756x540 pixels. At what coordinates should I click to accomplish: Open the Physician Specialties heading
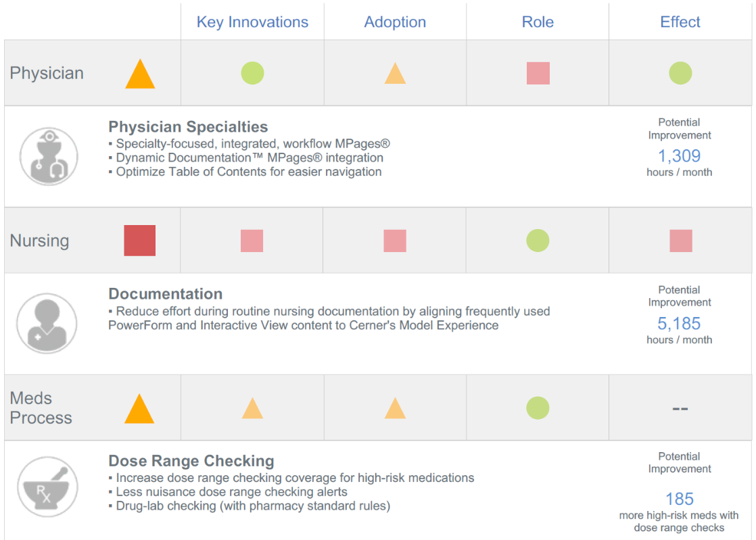click(188, 126)
